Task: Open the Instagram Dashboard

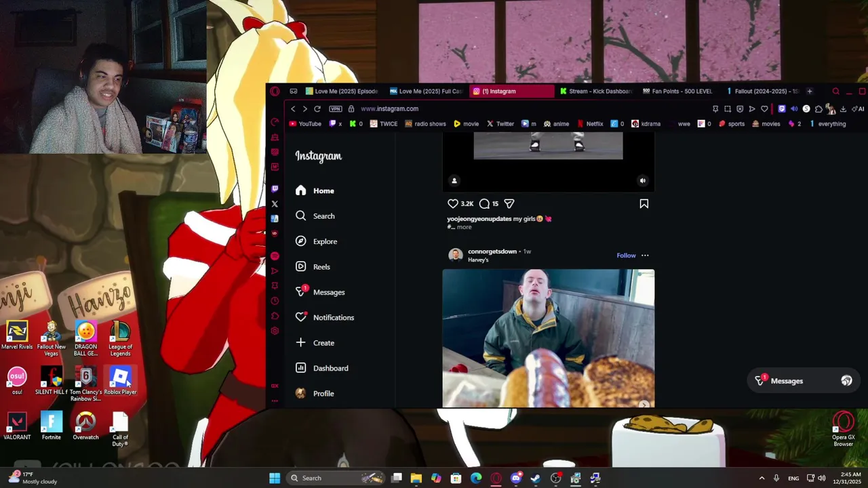Action: pyautogui.click(x=322, y=368)
